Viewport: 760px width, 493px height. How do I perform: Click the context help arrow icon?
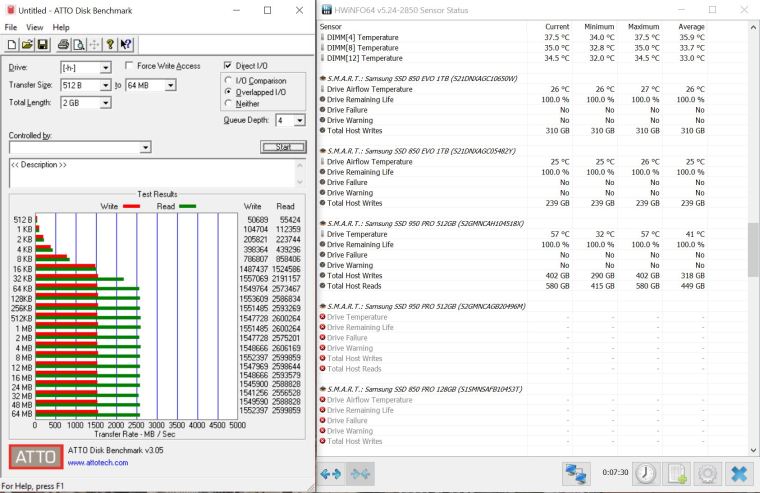tap(126, 45)
